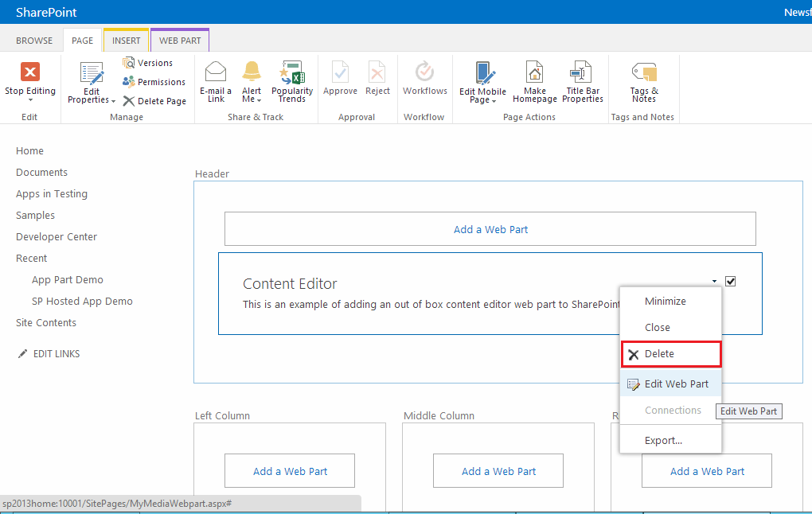812x514 pixels.
Task: Click Add a Web Part in Header
Action: [x=490, y=228]
